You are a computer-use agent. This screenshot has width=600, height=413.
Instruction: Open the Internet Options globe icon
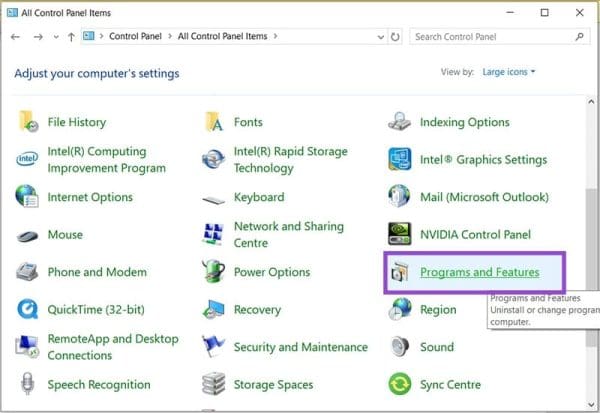(27, 196)
